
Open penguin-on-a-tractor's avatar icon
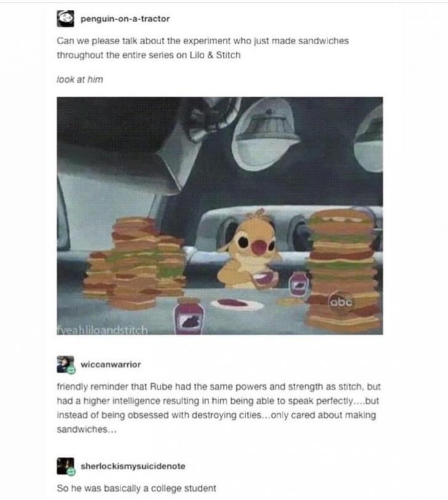coord(65,18)
